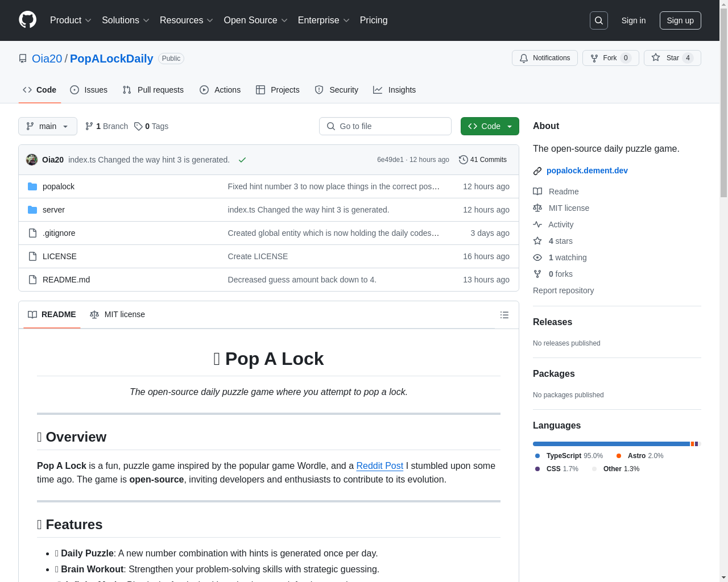Screen dimensions: 728x582
Task: Click the TypeScript language bar segment
Action: (x=611, y=444)
